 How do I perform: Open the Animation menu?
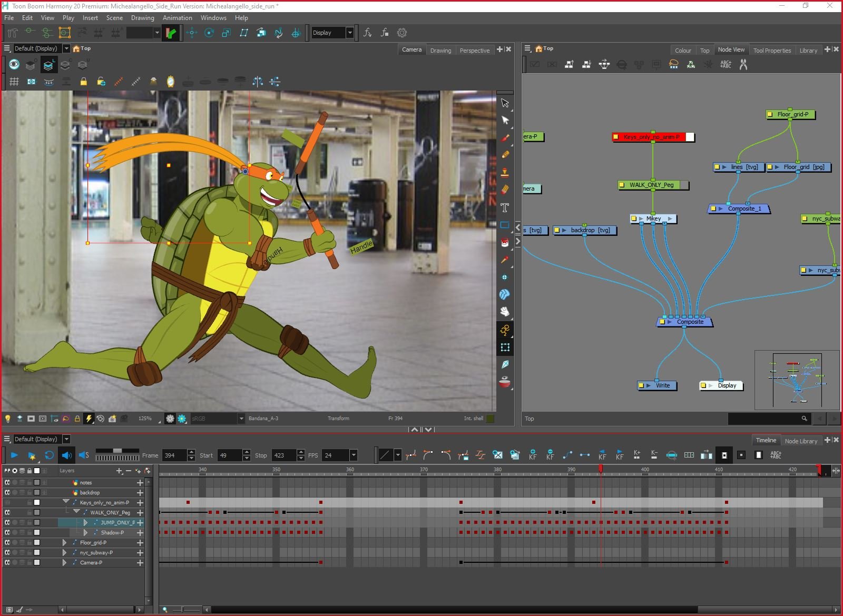pos(177,17)
